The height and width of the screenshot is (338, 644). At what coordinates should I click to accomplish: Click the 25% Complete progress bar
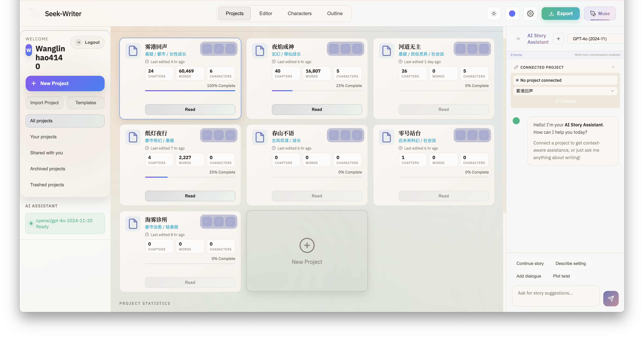pos(190,177)
